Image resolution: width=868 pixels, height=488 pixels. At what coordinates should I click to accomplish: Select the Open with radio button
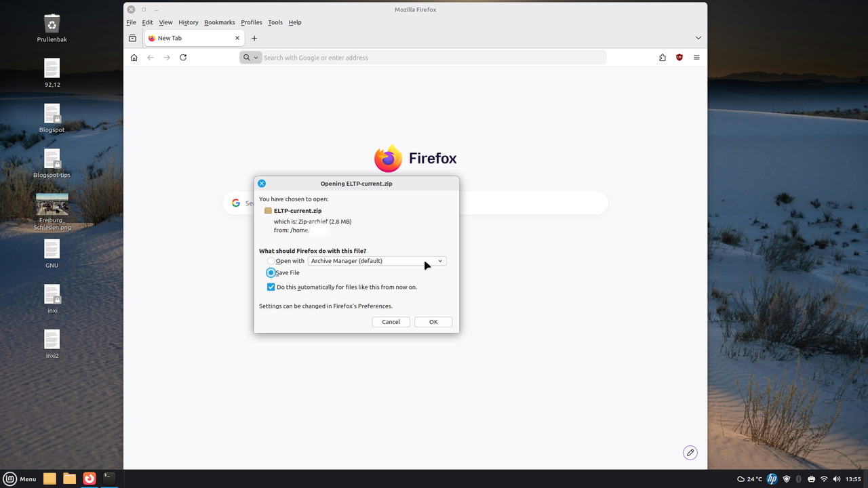(271, 261)
